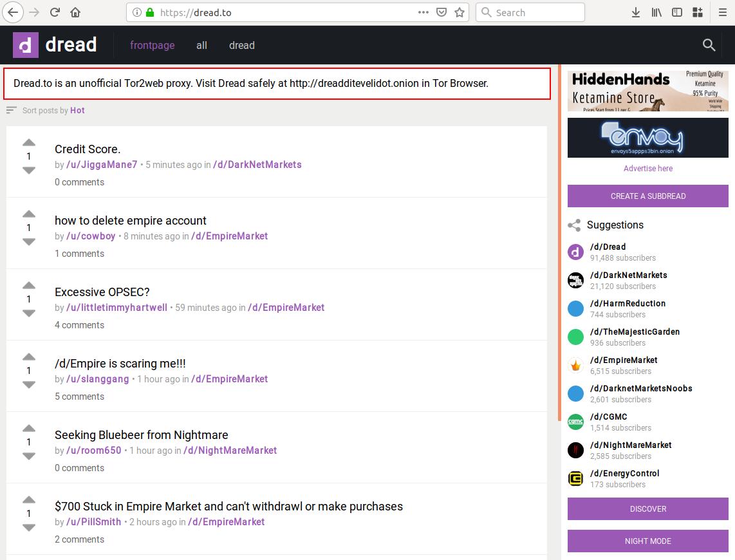Click the 'Advertise here' link
This screenshot has width=735, height=560.
(x=648, y=168)
